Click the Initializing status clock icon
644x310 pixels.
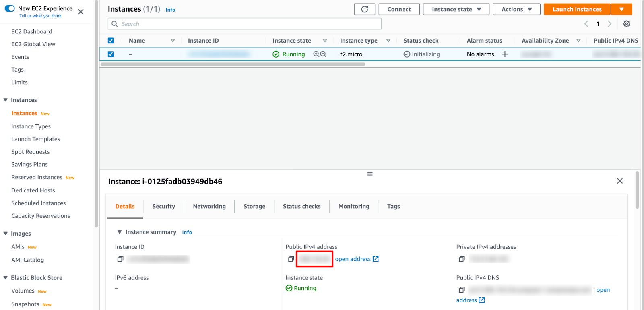[407, 54]
